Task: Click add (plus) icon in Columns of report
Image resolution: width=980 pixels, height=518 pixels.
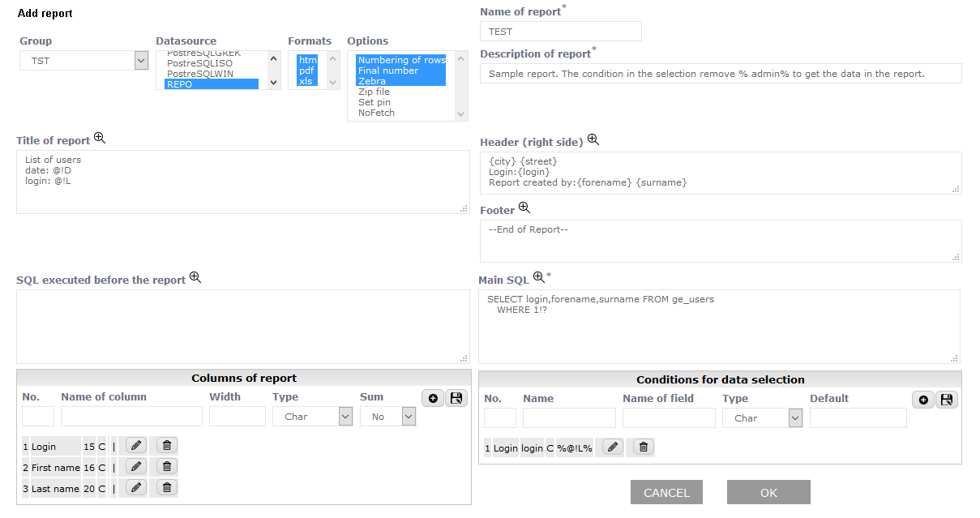Action: pyautogui.click(x=433, y=398)
